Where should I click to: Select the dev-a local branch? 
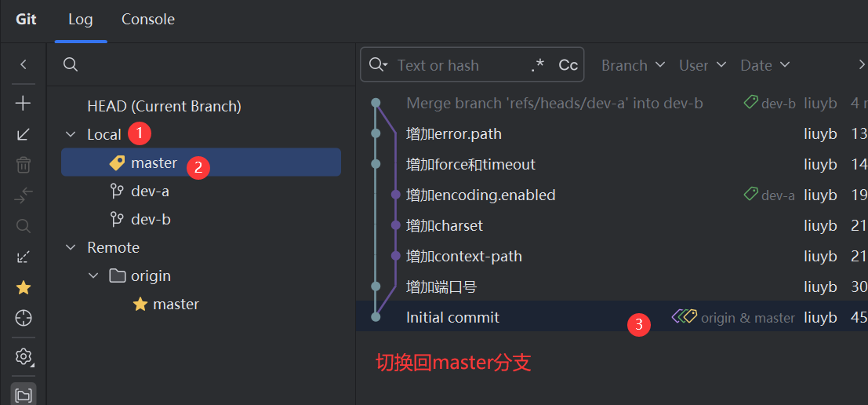point(150,191)
